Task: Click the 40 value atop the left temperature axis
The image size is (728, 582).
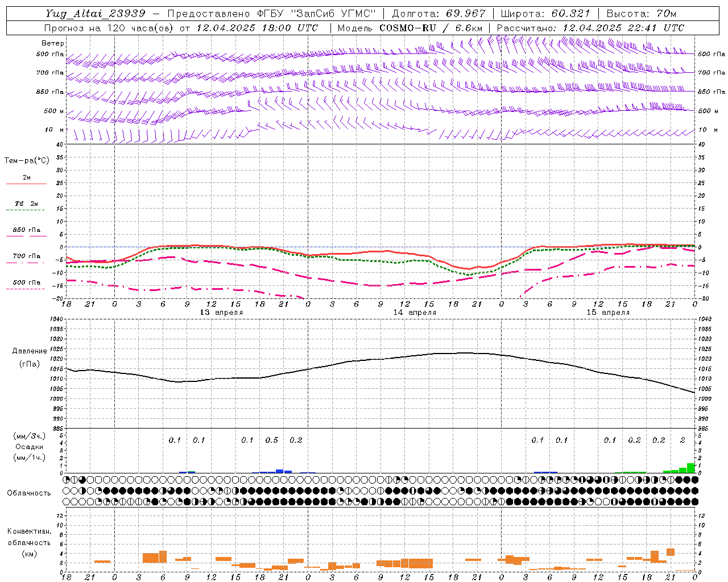Action: [59, 144]
